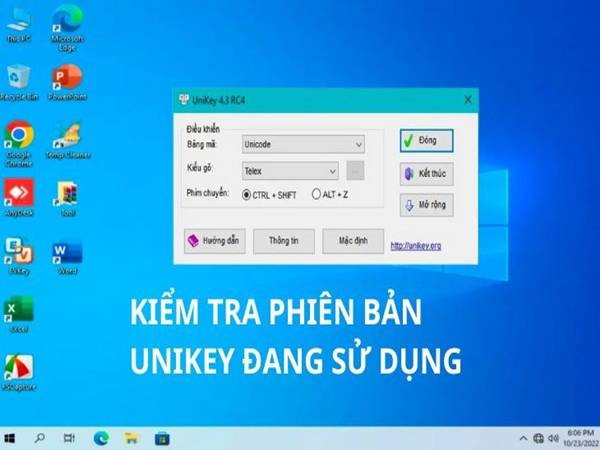This screenshot has height=450, width=600.
Task: Click the Đóng button
Action: coord(427,140)
